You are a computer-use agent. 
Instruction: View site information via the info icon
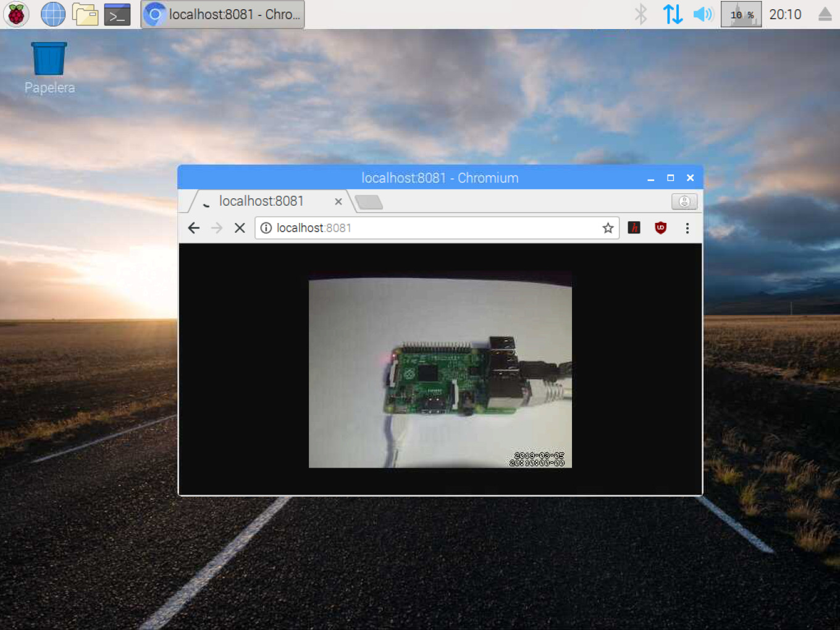[x=266, y=228]
